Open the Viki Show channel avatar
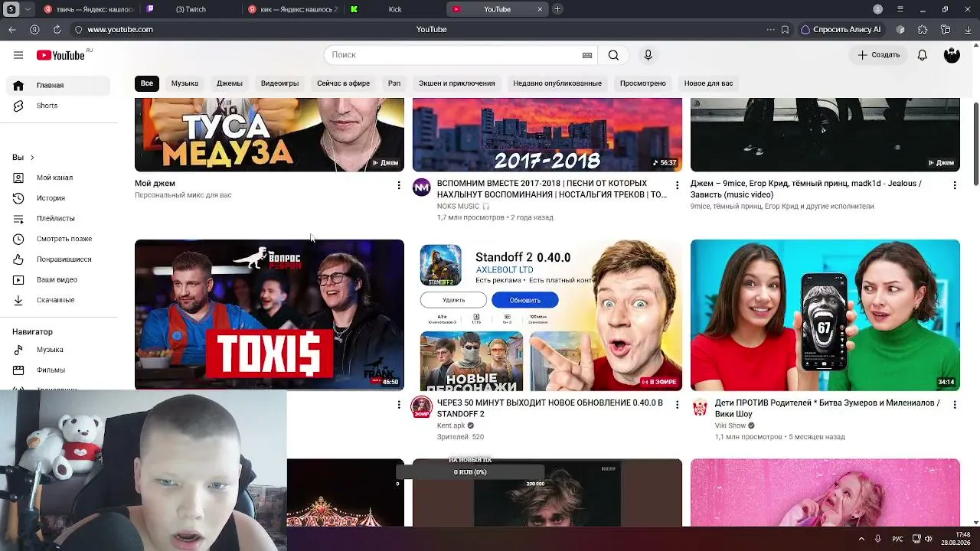This screenshot has width=980, height=551. coord(700,407)
